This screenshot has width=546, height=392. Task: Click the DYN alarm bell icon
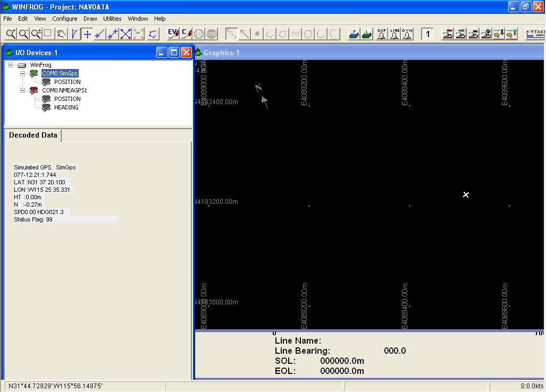pos(407,33)
